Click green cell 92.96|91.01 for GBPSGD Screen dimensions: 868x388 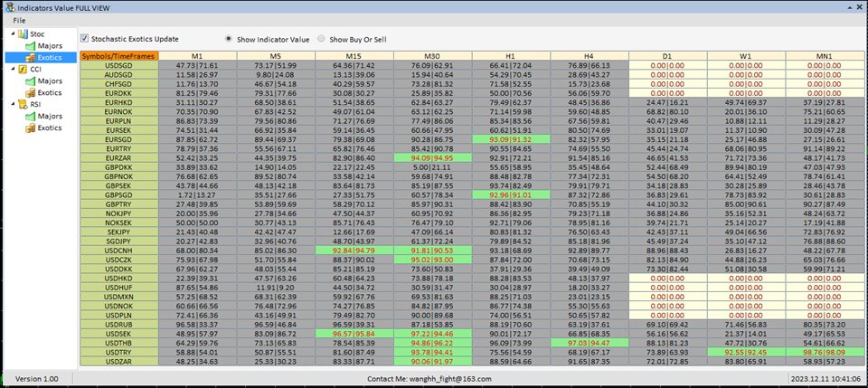[x=511, y=194]
